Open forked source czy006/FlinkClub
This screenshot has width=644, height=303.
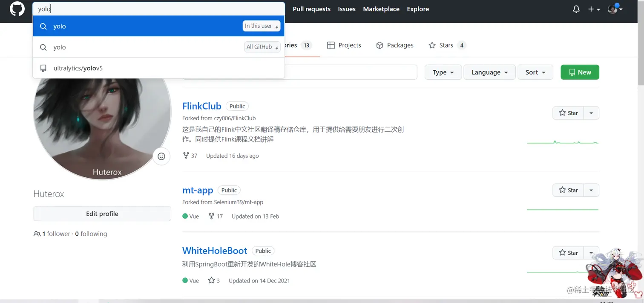[235, 118]
